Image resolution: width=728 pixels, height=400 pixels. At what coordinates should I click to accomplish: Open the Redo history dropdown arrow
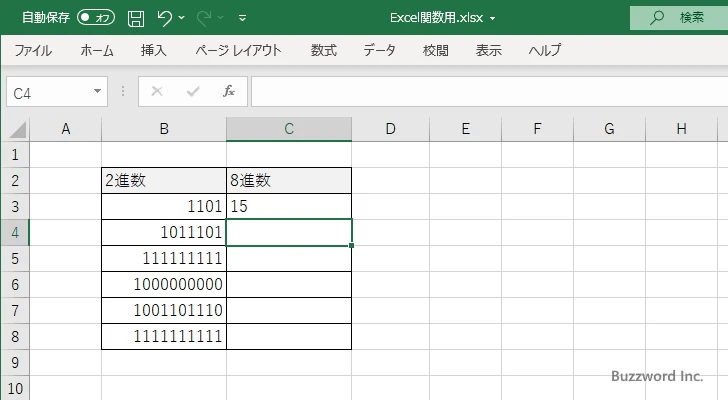coord(221,18)
